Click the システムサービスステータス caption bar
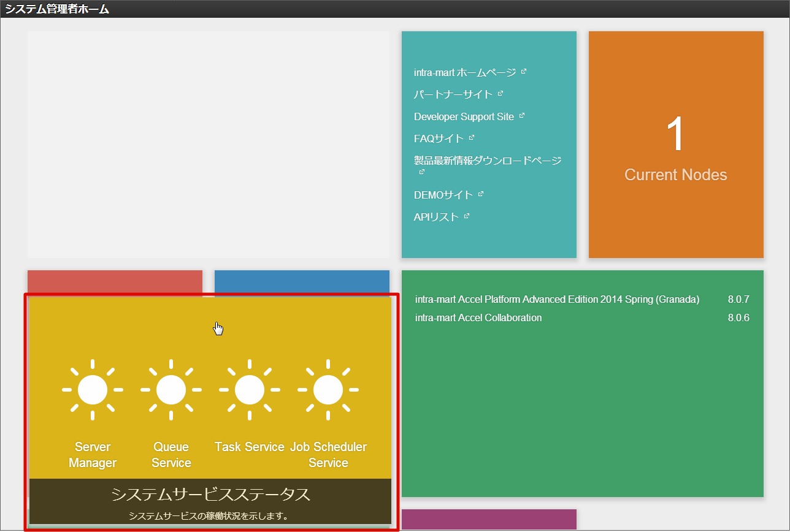The image size is (790, 532). (210, 501)
